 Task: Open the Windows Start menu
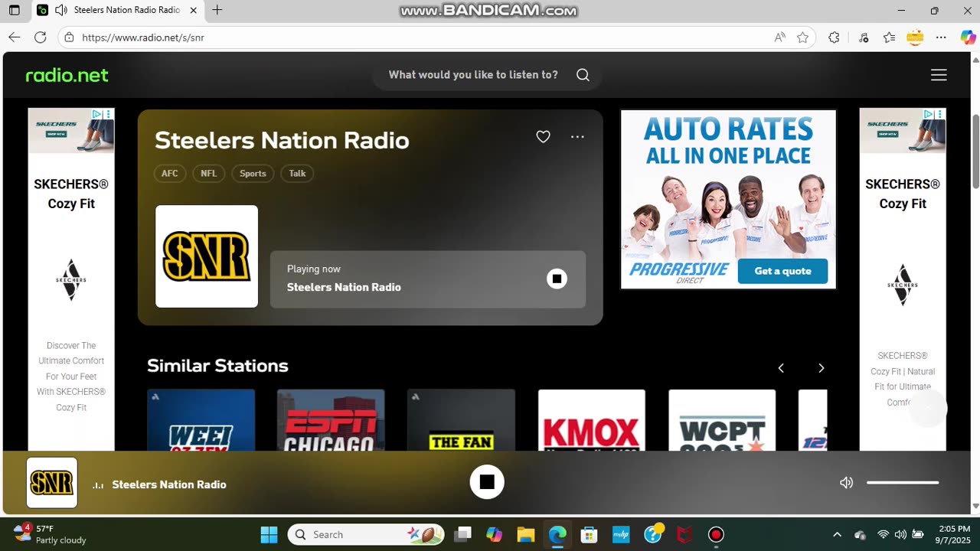(269, 534)
